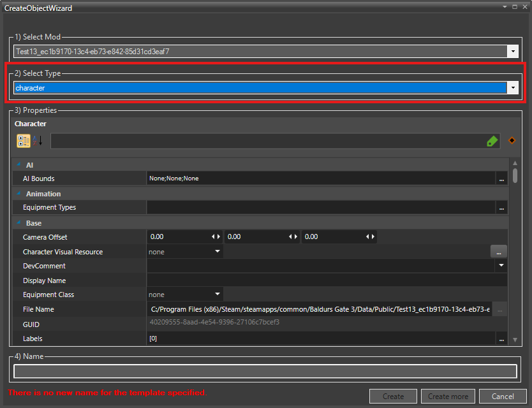Click the Camera Offset property label
532x408 pixels.
coord(45,237)
